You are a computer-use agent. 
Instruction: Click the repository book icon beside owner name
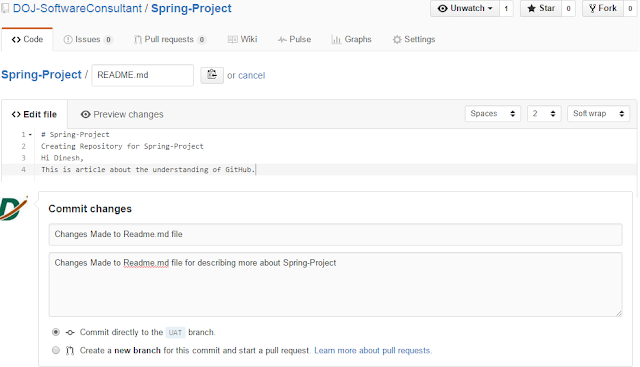pyautogui.click(x=5, y=8)
